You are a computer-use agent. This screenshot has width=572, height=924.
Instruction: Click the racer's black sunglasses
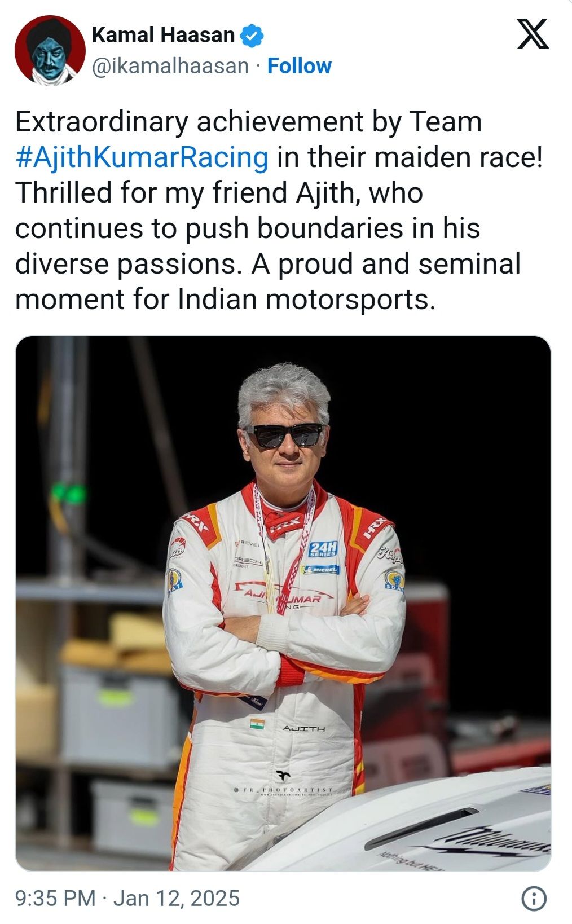coord(285,435)
